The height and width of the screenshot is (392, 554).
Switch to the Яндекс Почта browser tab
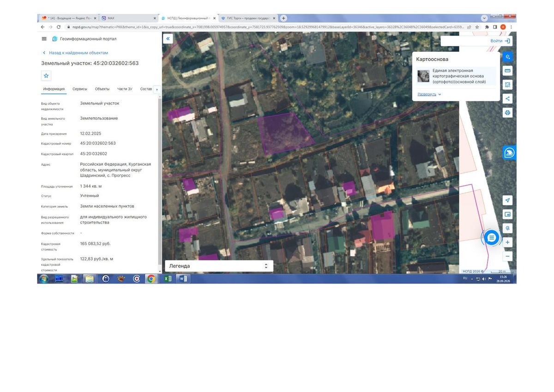coord(68,18)
